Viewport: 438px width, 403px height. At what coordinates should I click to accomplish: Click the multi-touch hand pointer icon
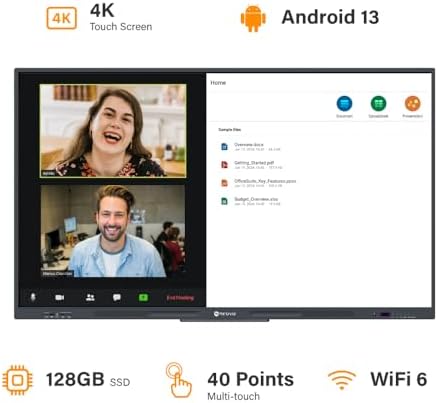(x=179, y=380)
